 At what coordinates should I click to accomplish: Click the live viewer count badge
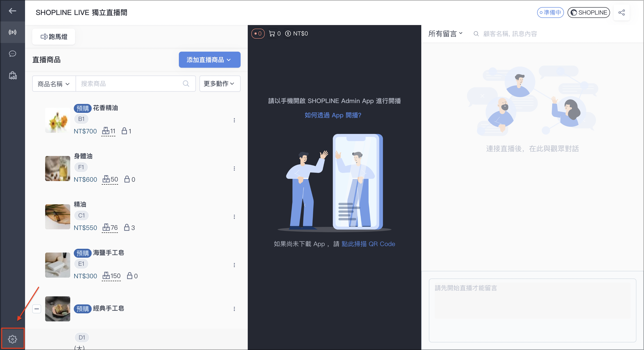pos(258,34)
